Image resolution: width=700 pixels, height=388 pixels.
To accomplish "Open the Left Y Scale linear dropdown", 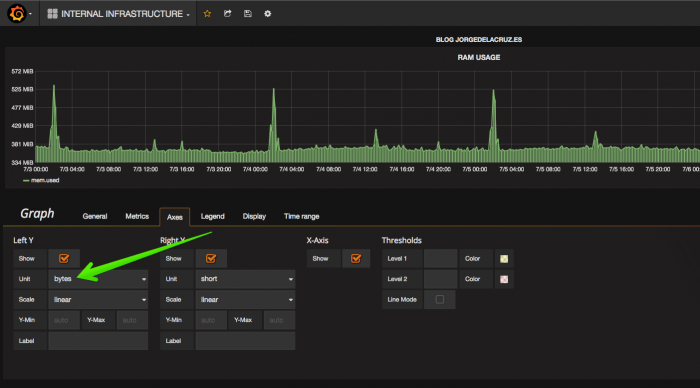I will pyautogui.click(x=98, y=300).
